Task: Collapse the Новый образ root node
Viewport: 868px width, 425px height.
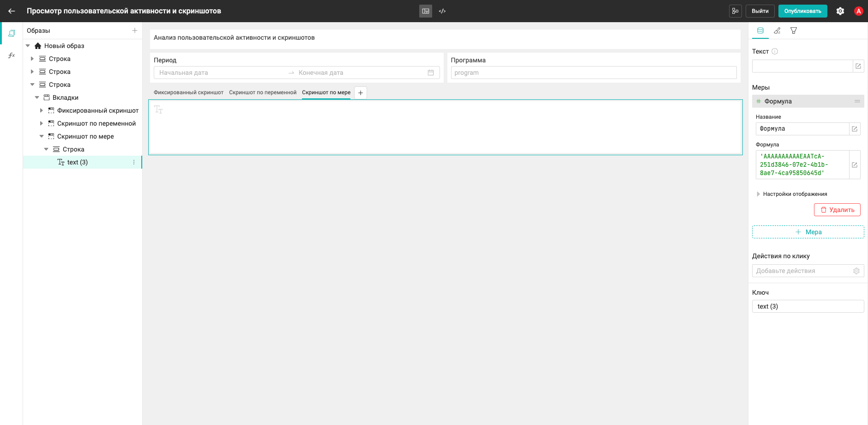Action: (28, 46)
